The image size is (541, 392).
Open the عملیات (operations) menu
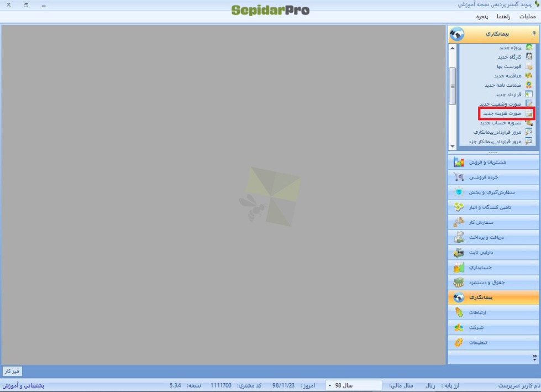coord(528,17)
